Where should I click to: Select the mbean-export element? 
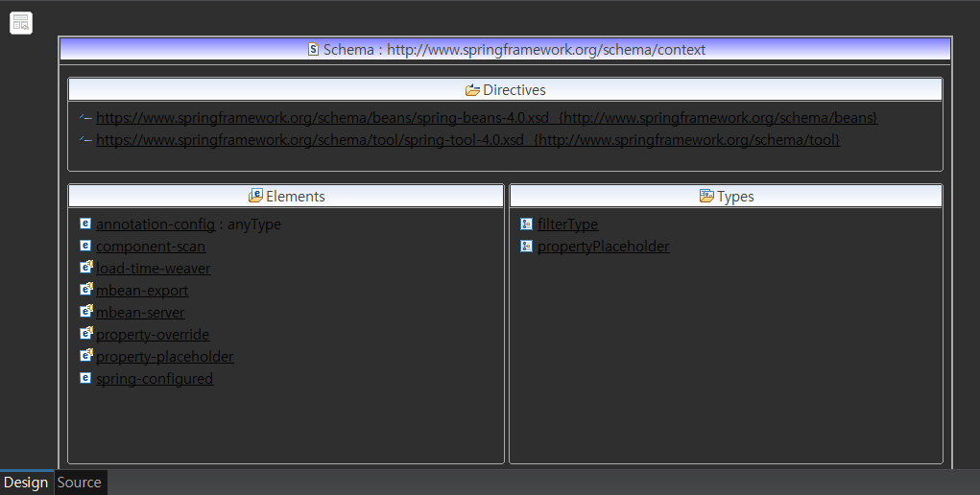coord(142,290)
